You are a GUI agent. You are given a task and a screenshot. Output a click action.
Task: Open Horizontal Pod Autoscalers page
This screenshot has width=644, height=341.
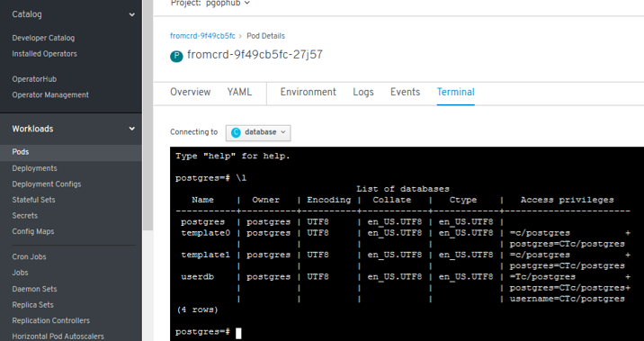(x=58, y=337)
